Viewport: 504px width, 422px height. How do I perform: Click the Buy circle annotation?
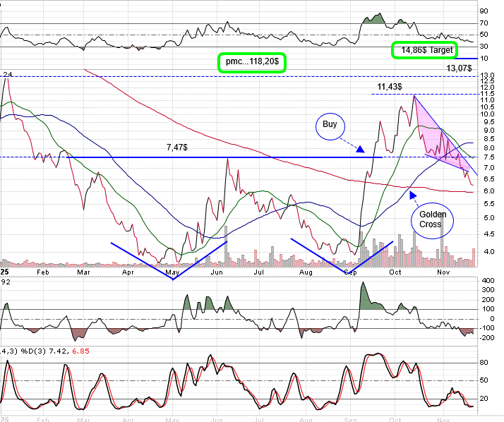330,126
